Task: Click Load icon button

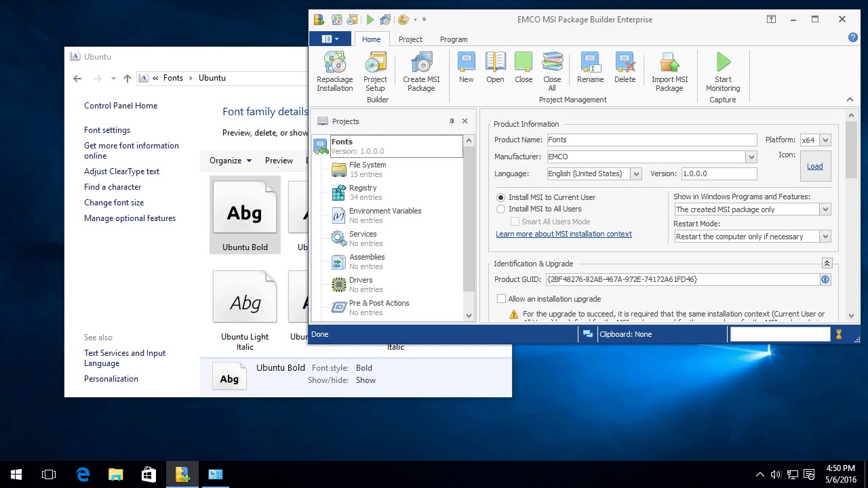Action: (815, 166)
